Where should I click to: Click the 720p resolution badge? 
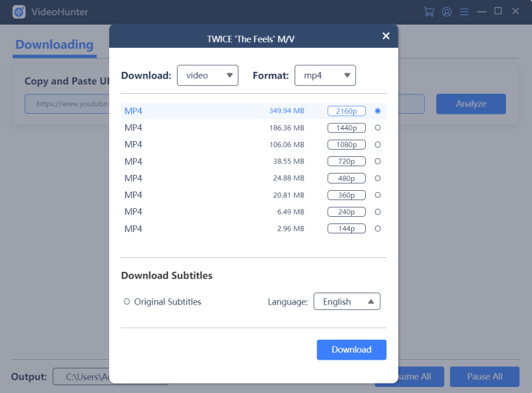346,162
